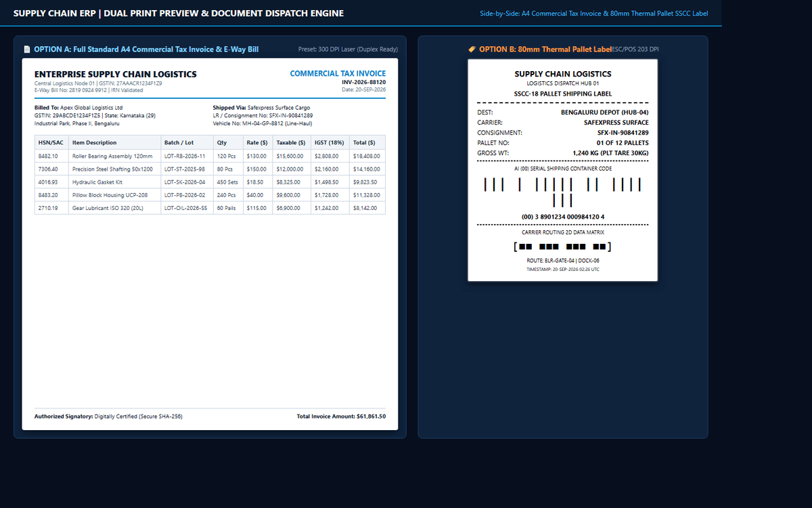
Task: Click the document icon beside Option A heading
Action: point(27,49)
